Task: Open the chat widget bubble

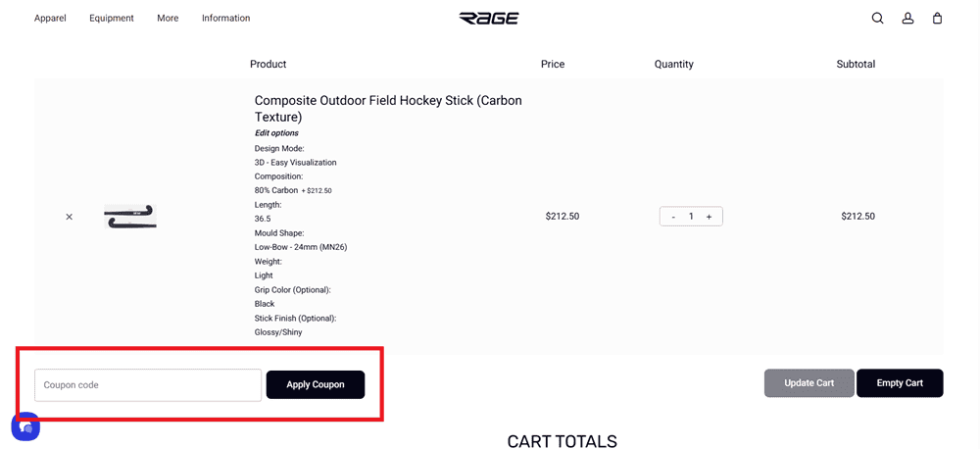Action: click(25, 426)
